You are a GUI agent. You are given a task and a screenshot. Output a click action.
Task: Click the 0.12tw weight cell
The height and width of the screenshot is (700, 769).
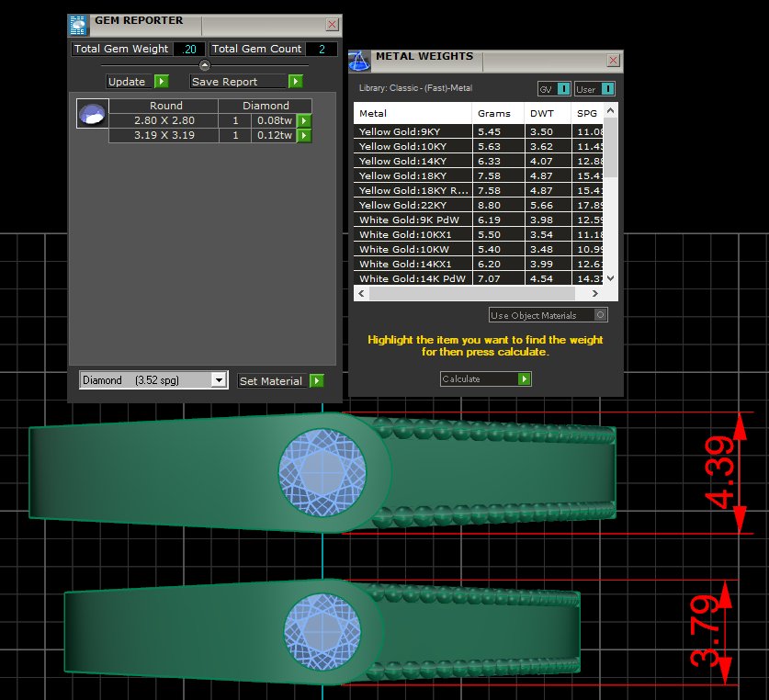[274, 135]
